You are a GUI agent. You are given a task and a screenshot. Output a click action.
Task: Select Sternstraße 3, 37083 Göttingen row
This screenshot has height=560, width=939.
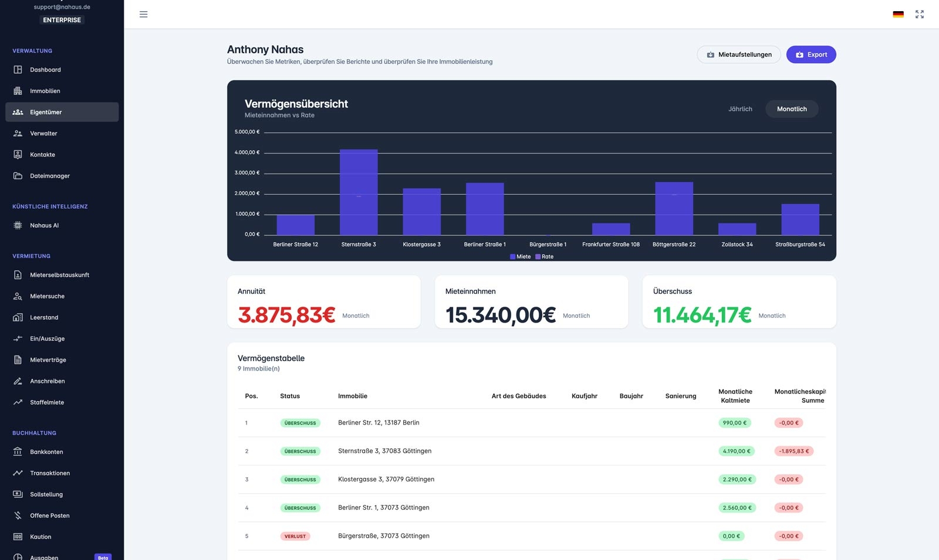click(532, 451)
